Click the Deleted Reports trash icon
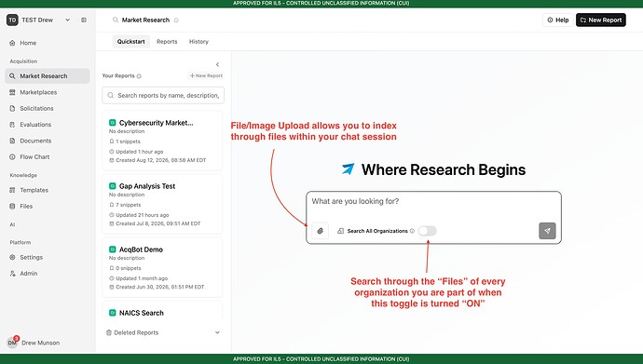Viewport: 643px width, 364px height. [109, 332]
